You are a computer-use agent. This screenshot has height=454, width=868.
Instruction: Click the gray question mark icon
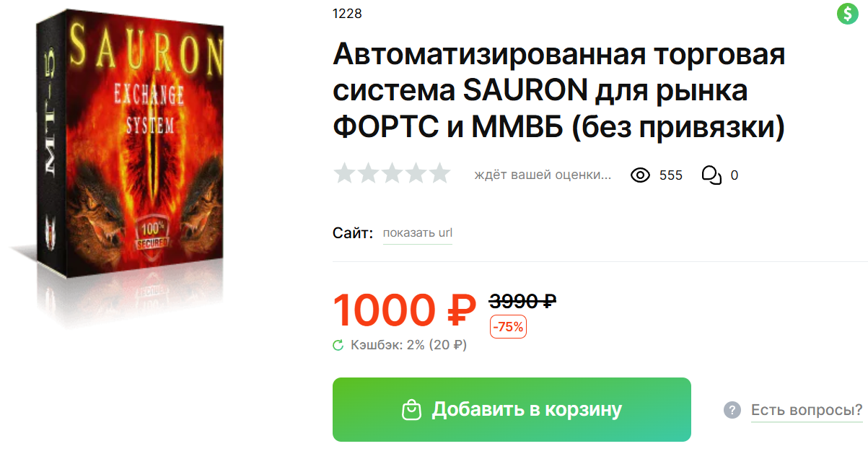(x=732, y=411)
